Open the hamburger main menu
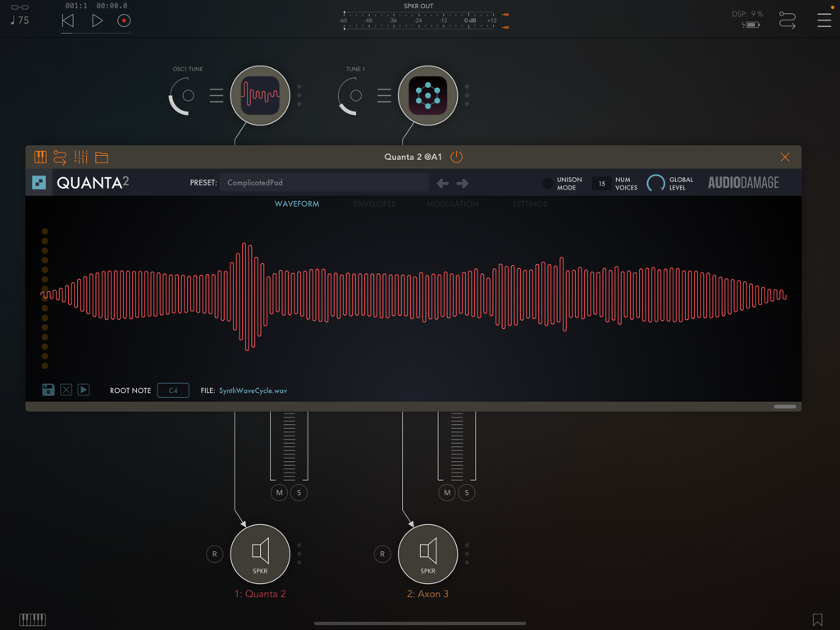 [x=824, y=21]
